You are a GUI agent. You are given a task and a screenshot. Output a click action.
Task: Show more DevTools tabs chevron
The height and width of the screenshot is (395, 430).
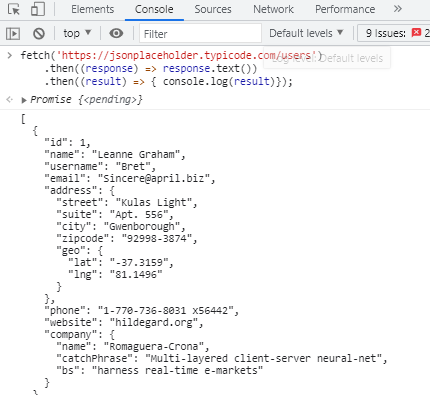pos(398,9)
